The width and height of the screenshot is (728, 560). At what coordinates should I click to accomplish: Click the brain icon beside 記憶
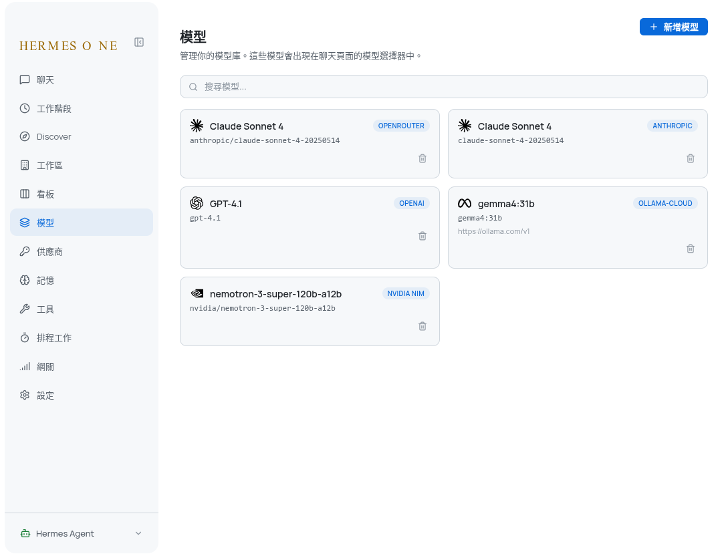[25, 280]
